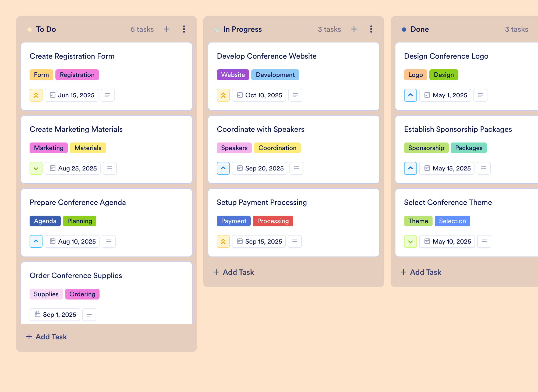The image size is (538, 392).
Task: Click description icon on Order Conference Supplies
Action: point(89,315)
